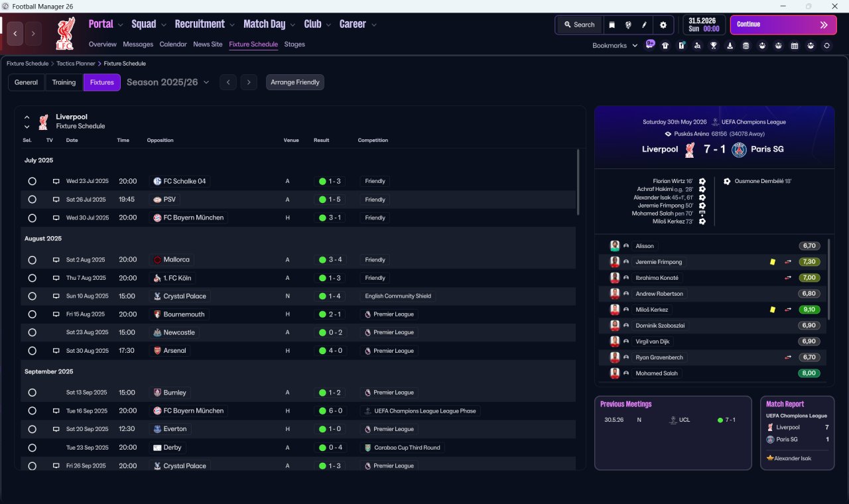849x504 pixels.
Task: Click the info report bookmark icon
Action: pyautogui.click(x=681, y=46)
